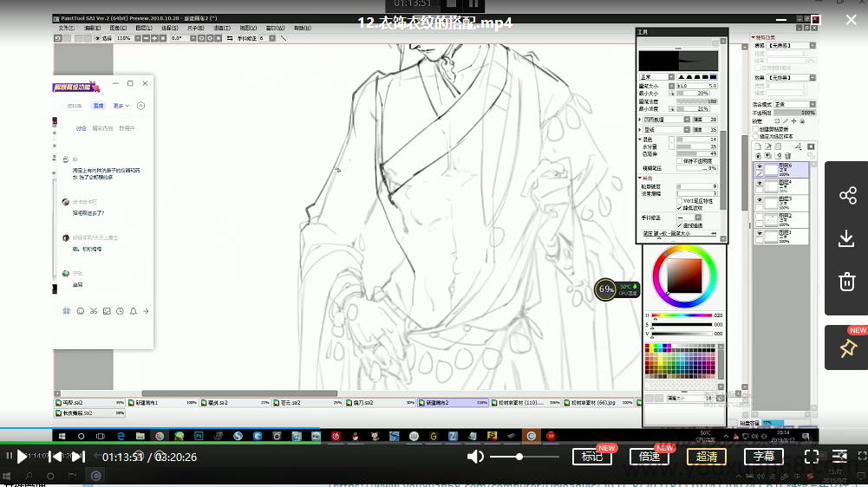Click the 倍速 playback speed button

(x=649, y=457)
